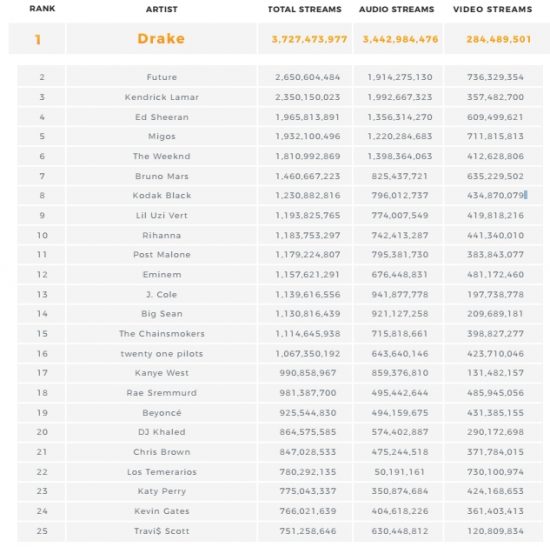Select Ed Sheeran in the artist column
The width and height of the screenshot is (550, 547).
click(162, 117)
